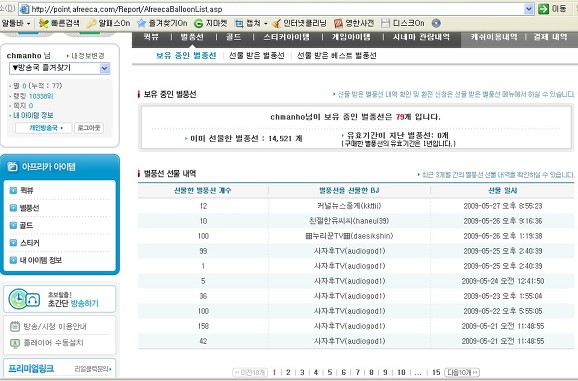Click the 방송/시청 이용안내 calendar icon
Image resolution: width=578 pixels, height=381 pixels.
pyautogui.click(x=15, y=326)
